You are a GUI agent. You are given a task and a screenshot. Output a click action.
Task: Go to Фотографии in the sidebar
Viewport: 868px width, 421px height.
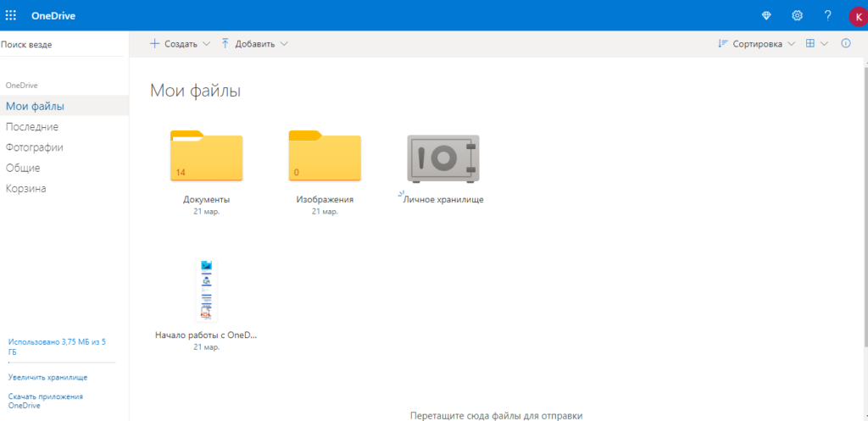tap(35, 147)
